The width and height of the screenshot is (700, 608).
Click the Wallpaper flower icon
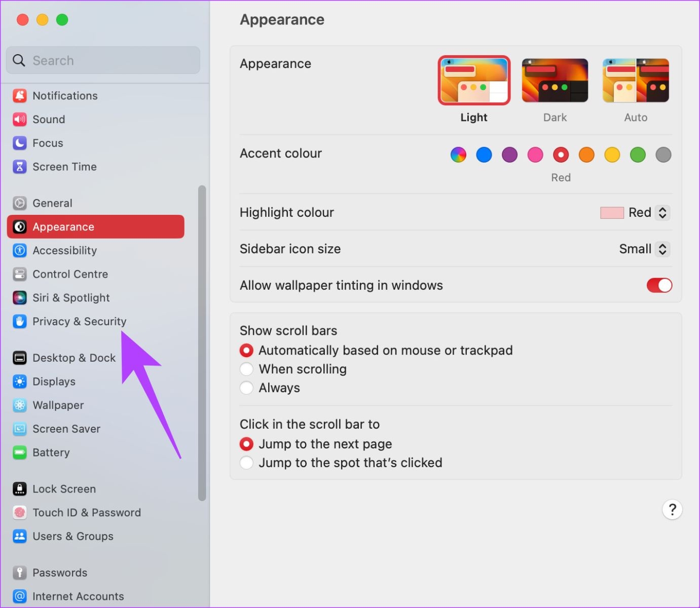[x=20, y=405]
